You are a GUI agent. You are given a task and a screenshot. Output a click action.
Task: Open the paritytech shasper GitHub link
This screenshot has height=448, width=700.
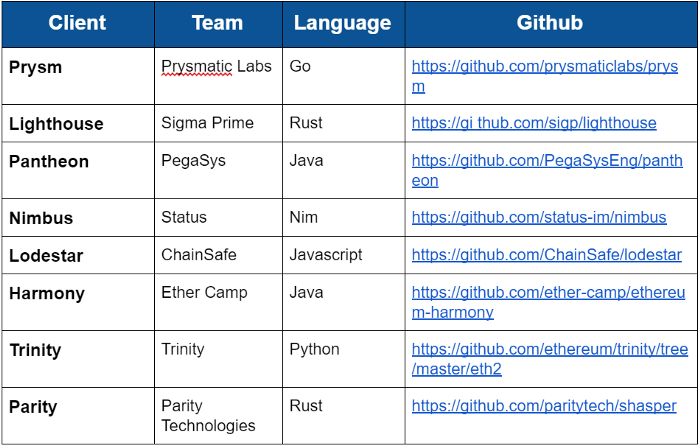click(544, 406)
